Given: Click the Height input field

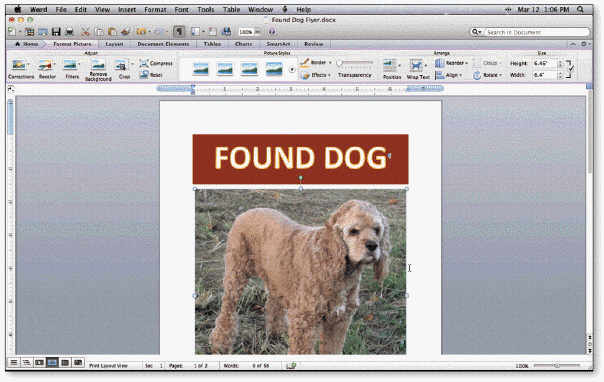Looking at the screenshot, I should pyautogui.click(x=545, y=63).
